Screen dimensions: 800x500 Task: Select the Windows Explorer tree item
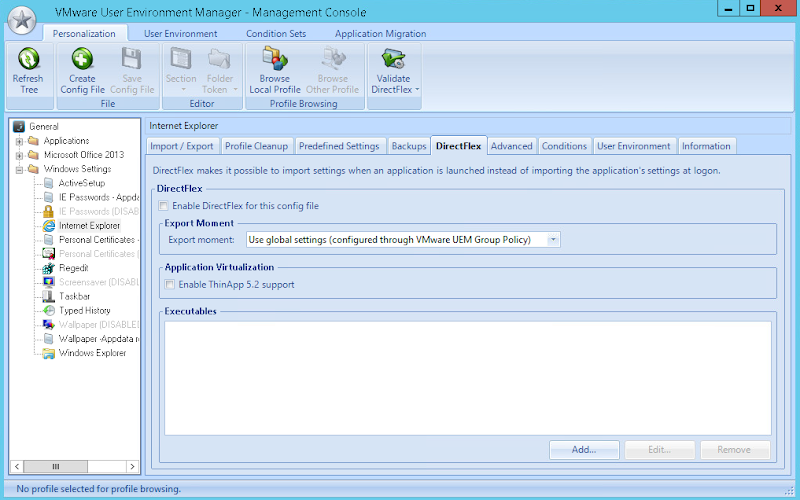(x=92, y=353)
